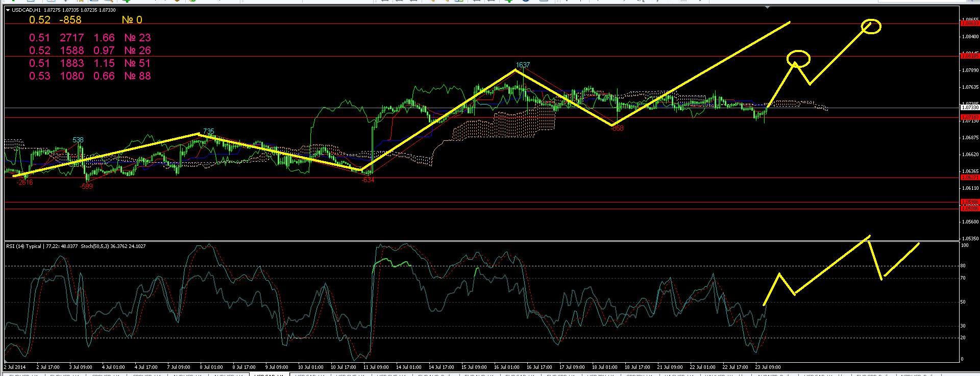
Task: Click the 80 level on RSI scale
Action: pos(963,266)
